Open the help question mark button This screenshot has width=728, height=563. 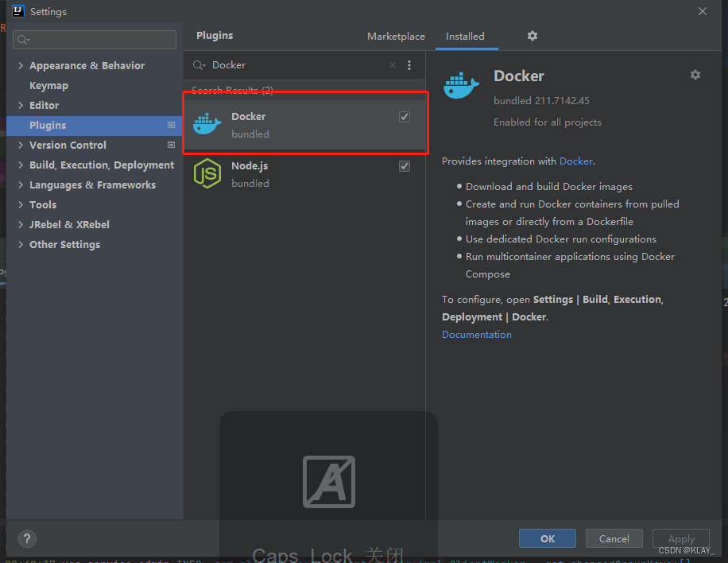(x=27, y=538)
